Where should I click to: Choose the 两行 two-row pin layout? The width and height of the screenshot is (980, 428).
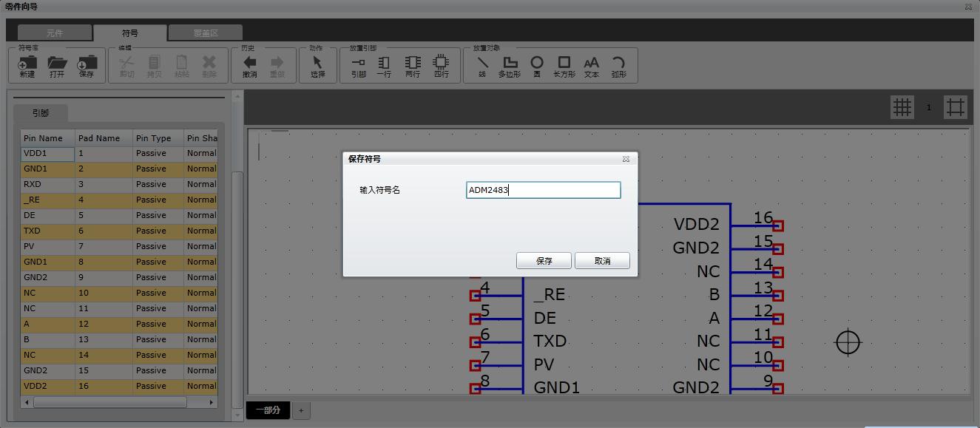click(413, 66)
